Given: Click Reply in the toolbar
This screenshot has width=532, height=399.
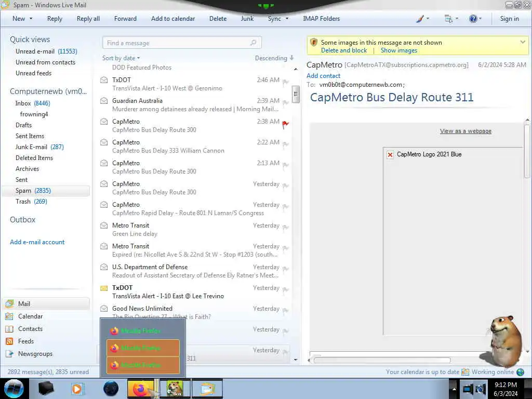Looking at the screenshot, I should click(55, 19).
